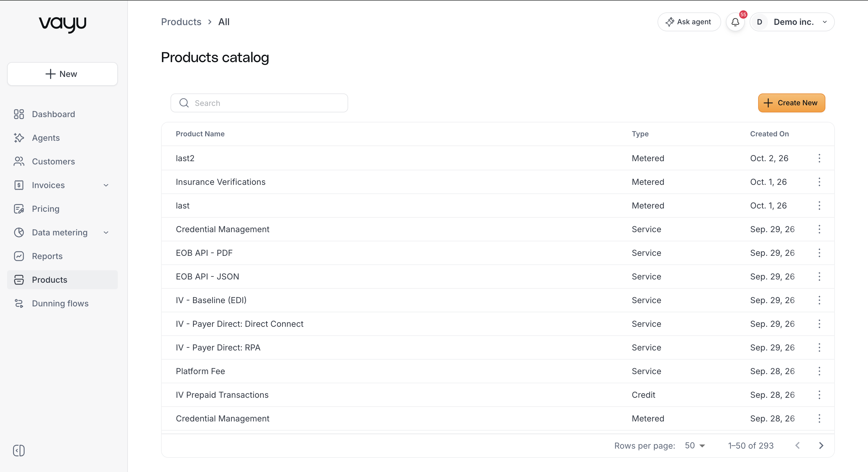Image resolution: width=868 pixels, height=472 pixels.
Task: Open row options for EOB API - PDF
Action: coord(819,253)
